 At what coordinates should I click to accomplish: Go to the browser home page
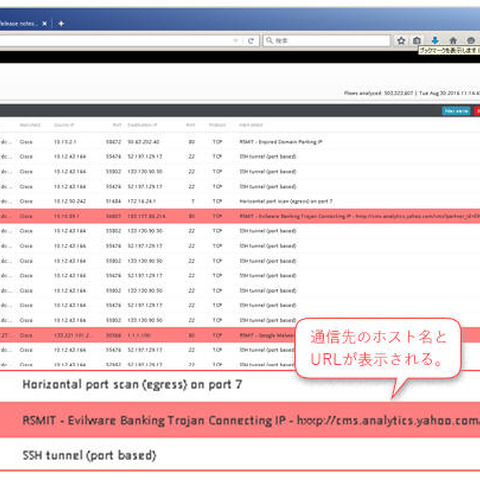pos(453,41)
